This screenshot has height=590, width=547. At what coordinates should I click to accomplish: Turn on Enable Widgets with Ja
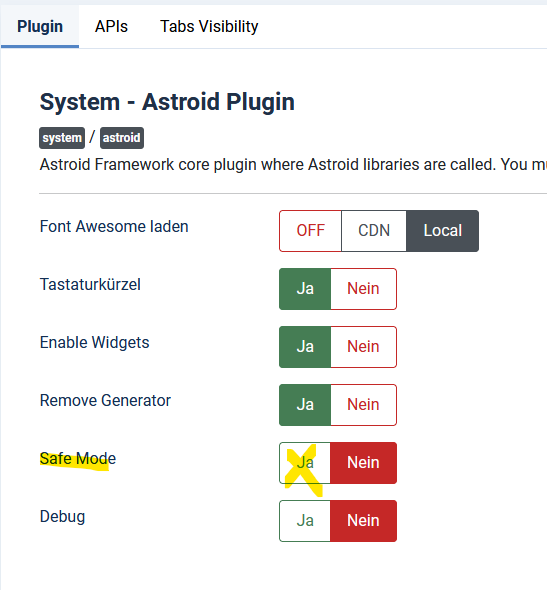[x=305, y=347]
